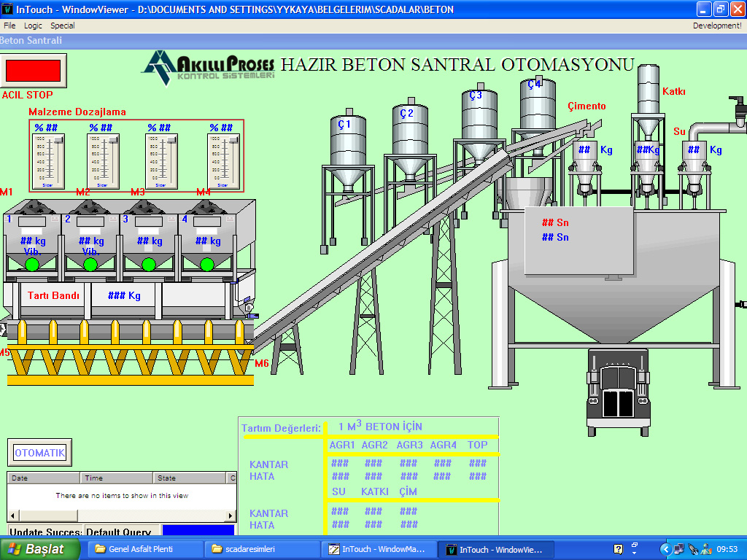
Task: Open the File menu
Action: (x=9, y=26)
